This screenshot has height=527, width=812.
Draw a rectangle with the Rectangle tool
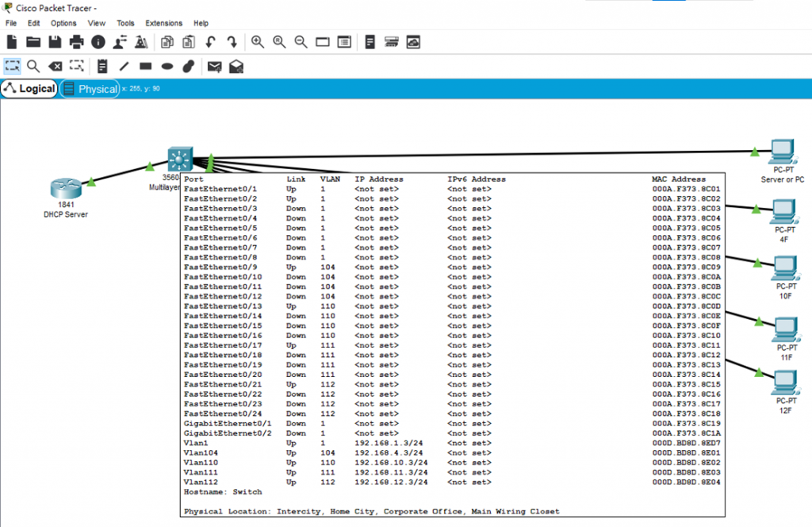tap(146, 67)
